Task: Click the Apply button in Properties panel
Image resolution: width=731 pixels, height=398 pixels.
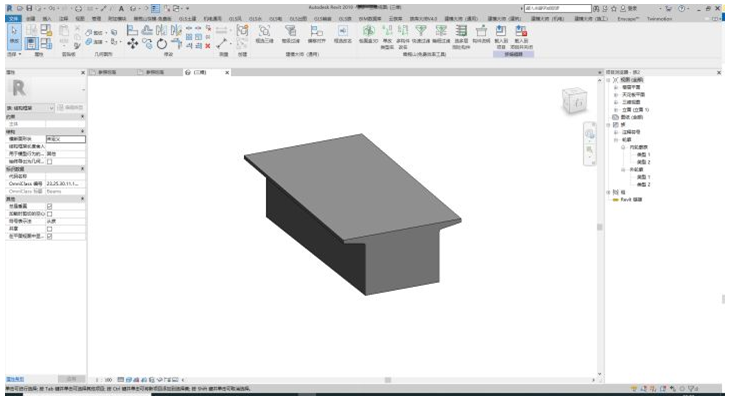Action: pos(71,379)
